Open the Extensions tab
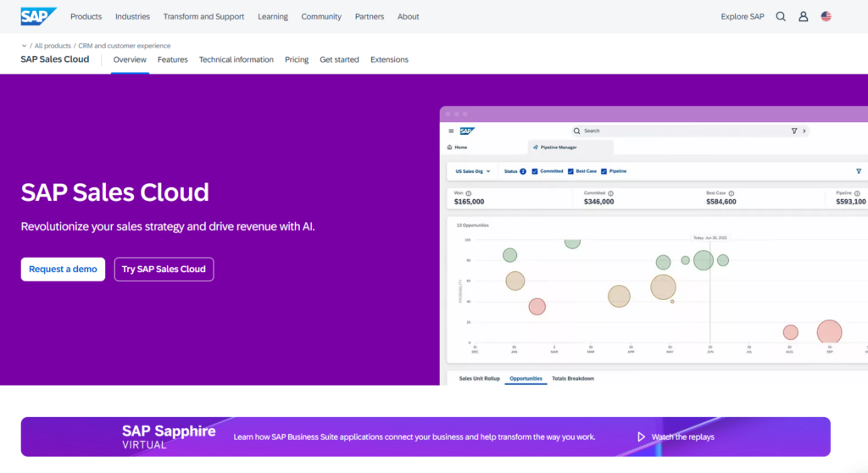Viewport: 868px width, 473px height. tap(389, 60)
